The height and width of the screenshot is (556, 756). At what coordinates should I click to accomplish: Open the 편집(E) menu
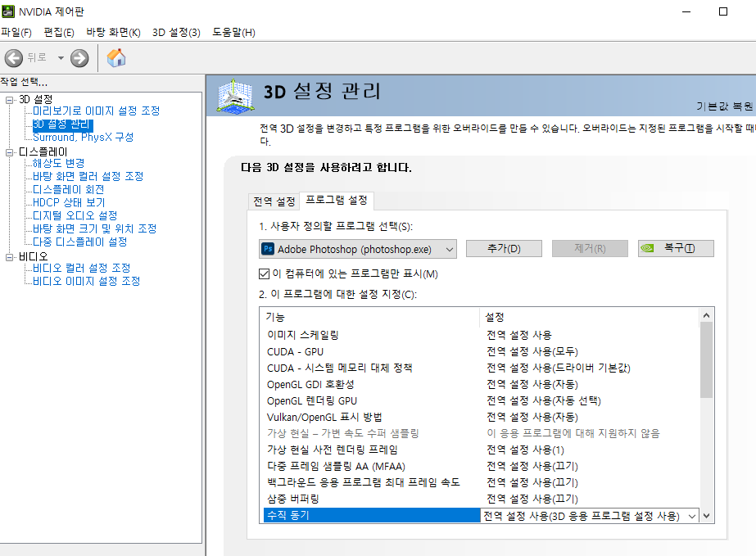[x=59, y=32]
